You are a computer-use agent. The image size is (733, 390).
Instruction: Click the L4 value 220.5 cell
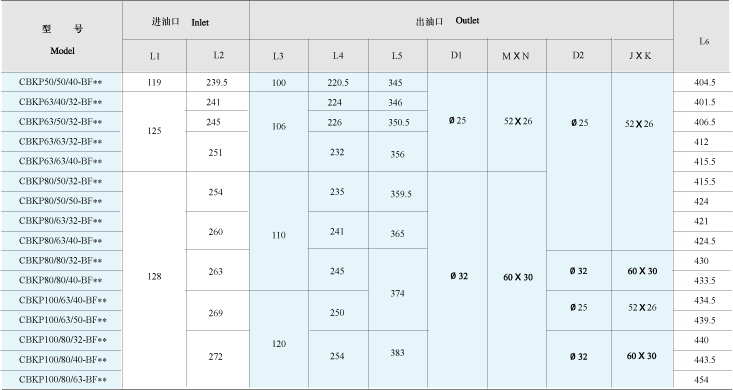pyautogui.click(x=338, y=82)
